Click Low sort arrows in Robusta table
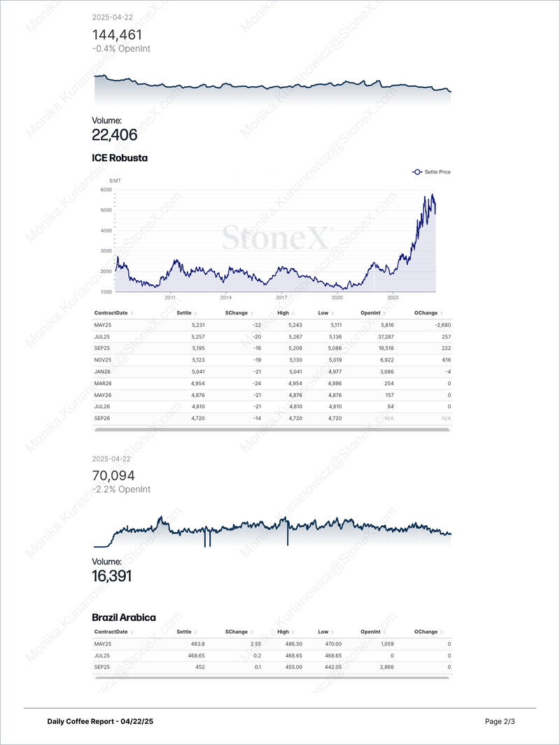 [x=332, y=313]
